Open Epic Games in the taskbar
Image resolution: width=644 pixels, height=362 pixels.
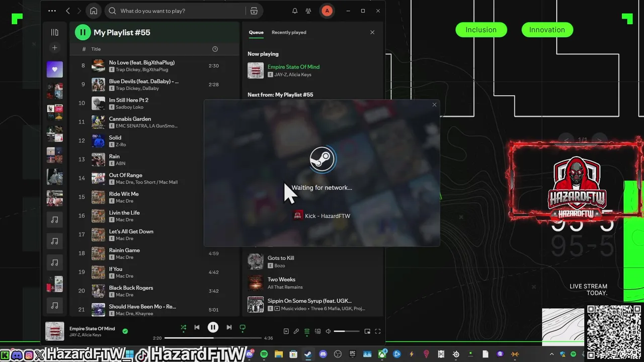pyautogui.click(x=352, y=354)
